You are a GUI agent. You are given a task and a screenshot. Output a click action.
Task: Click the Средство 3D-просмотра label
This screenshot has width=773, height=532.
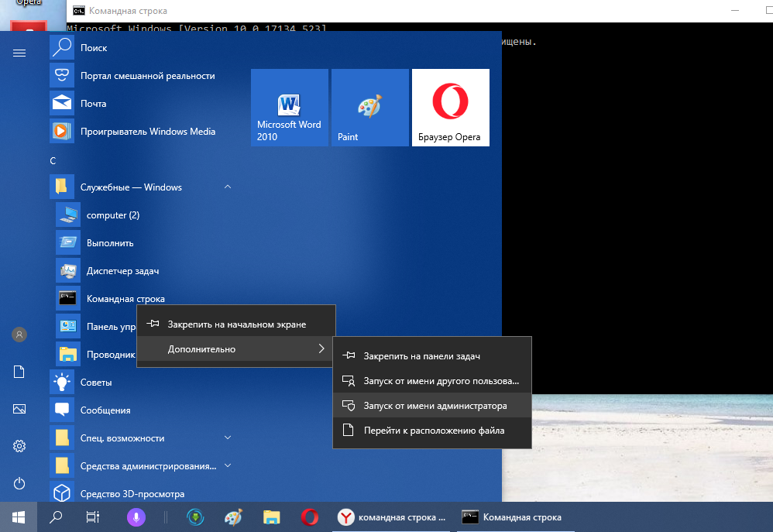[x=132, y=493]
